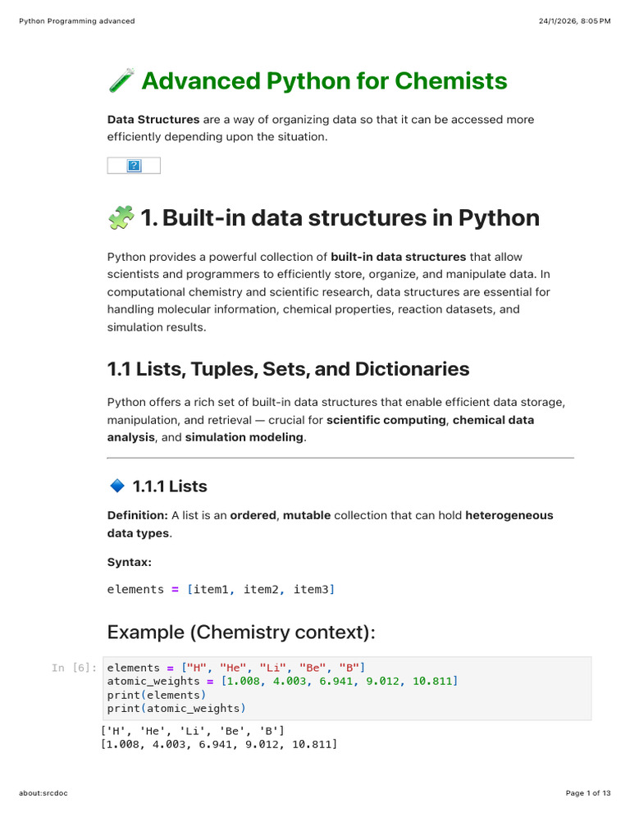Click inside the elements code cell
The height and width of the screenshot is (840, 630).
point(347,688)
